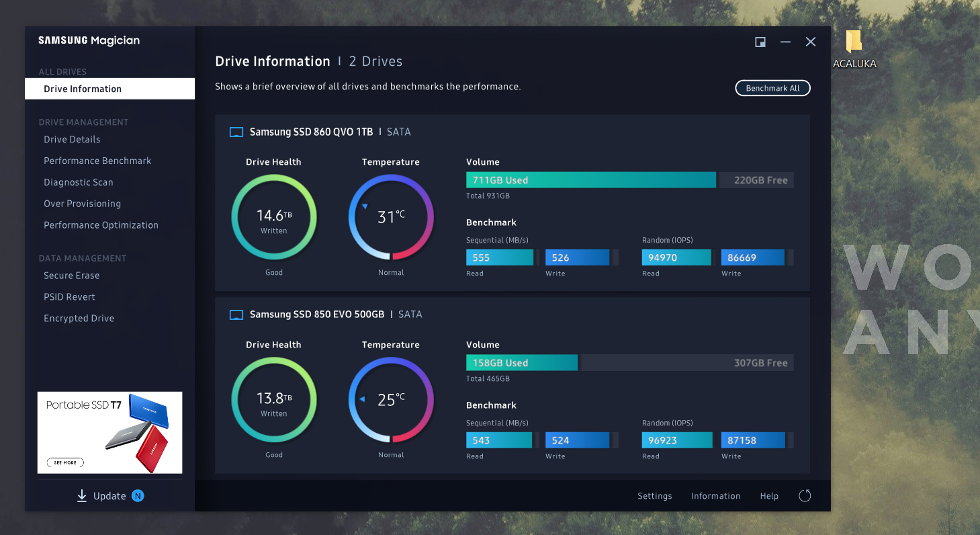980x535 pixels.
Task: Open the ACALUKA folder on the desktop
Action: coord(854,48)
